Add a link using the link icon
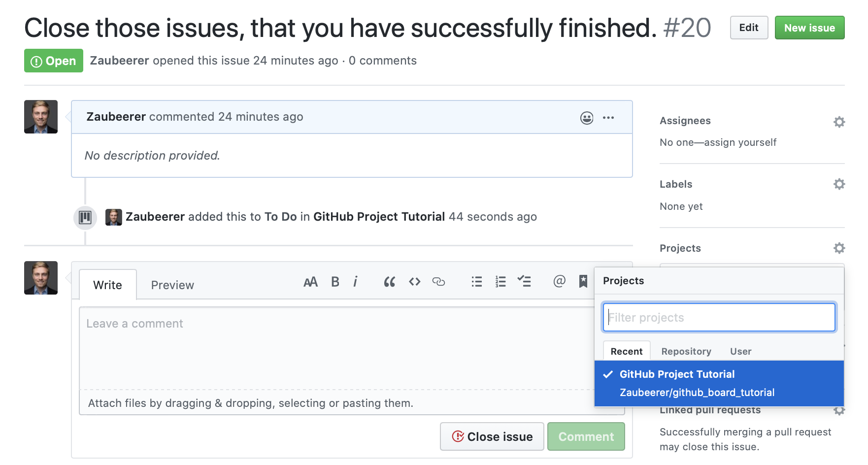Screen dimensions: 868x465 point(438,282)
